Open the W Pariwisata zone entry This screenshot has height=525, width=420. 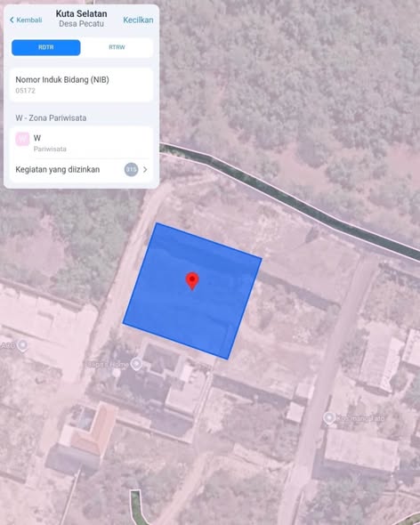click(81, 142)
